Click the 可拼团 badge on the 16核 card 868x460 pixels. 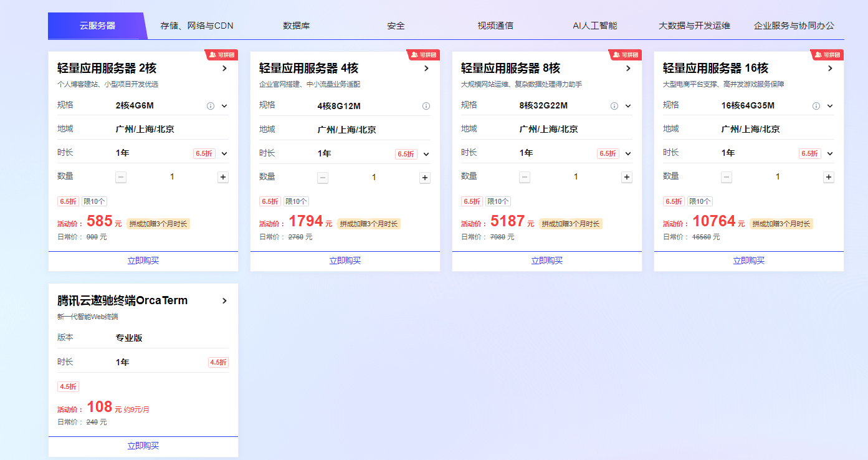tap(827, 55)
